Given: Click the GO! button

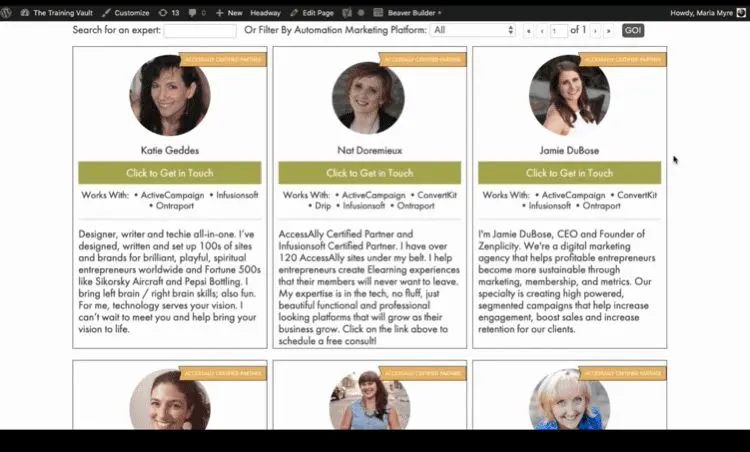Looking at the screenshot, I should [633, 30].
